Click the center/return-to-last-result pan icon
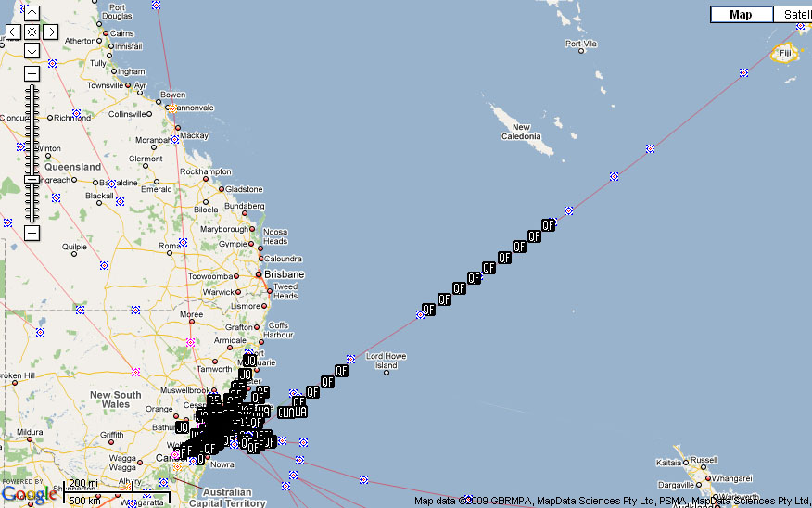 click(32, 32)
